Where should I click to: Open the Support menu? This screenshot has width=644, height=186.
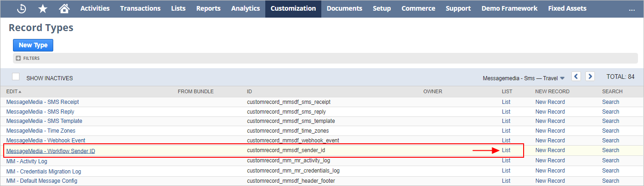pyautogui.click(x=458, y=8)
